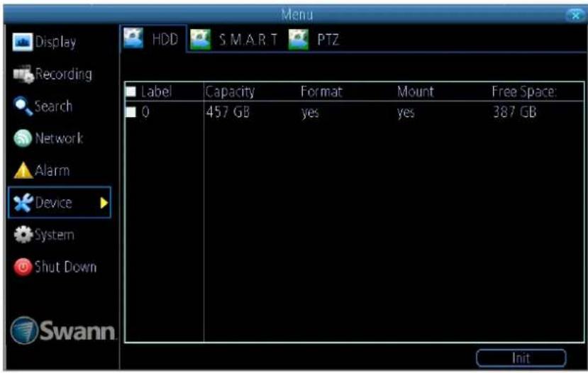Tick the checkbox for drive 0

click(x=131, y=112)
